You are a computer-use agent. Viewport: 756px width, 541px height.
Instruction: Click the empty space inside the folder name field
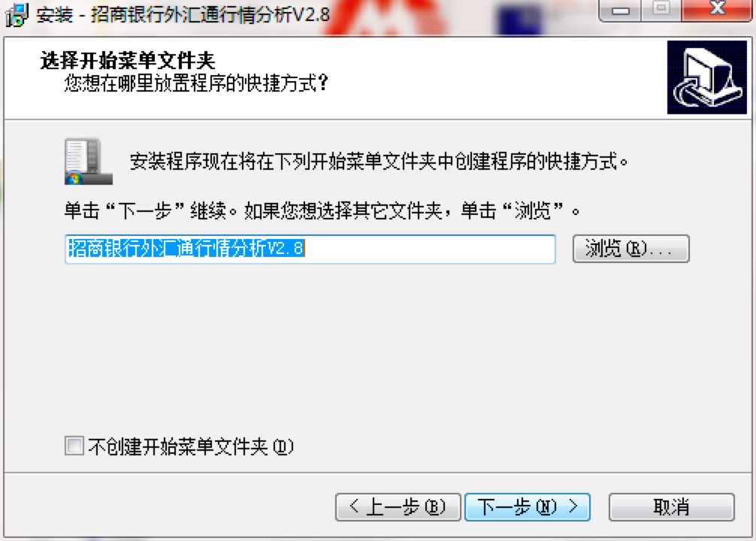[x=429, y=249]
